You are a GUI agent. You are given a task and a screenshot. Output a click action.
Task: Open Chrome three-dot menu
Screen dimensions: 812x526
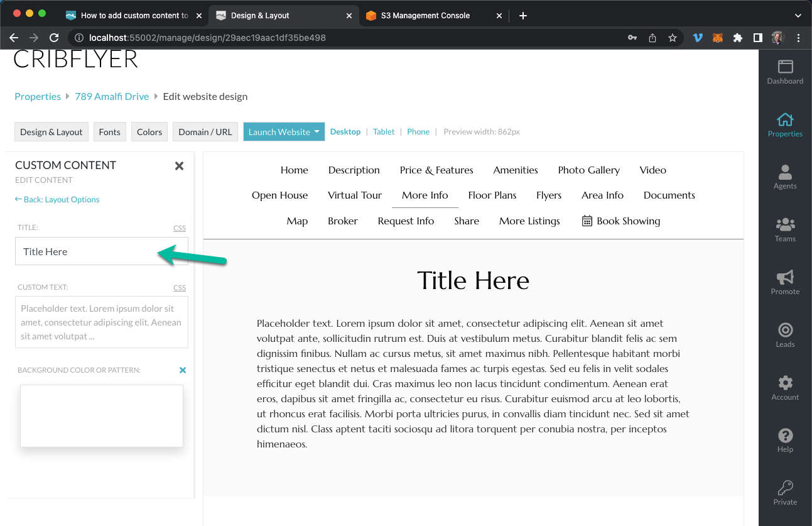(x=798, y=38)
